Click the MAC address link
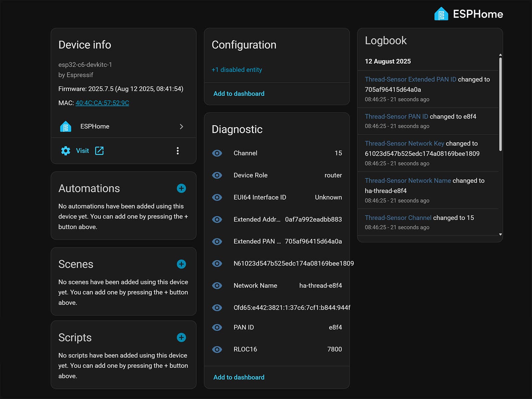 click(102, 103)
